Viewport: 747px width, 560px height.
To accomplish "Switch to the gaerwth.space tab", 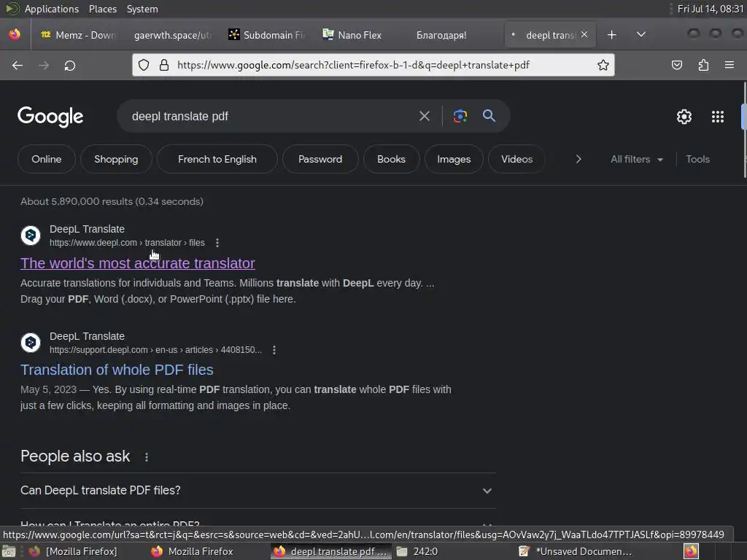I will click(x=172, y=35).
